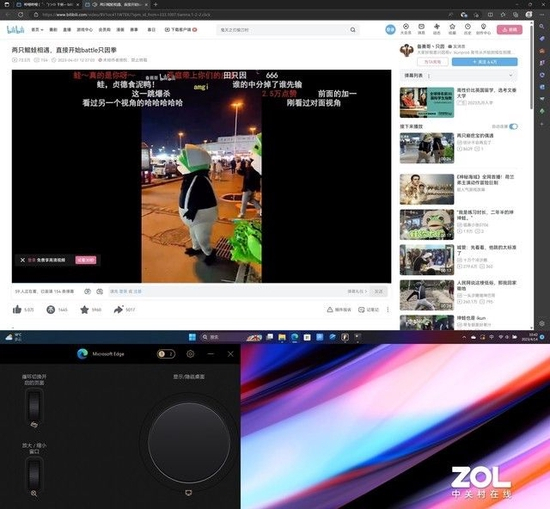550x509 pixels.
Task: Toggle the 1/2 mode switch in dial panel
Action: 166,354
